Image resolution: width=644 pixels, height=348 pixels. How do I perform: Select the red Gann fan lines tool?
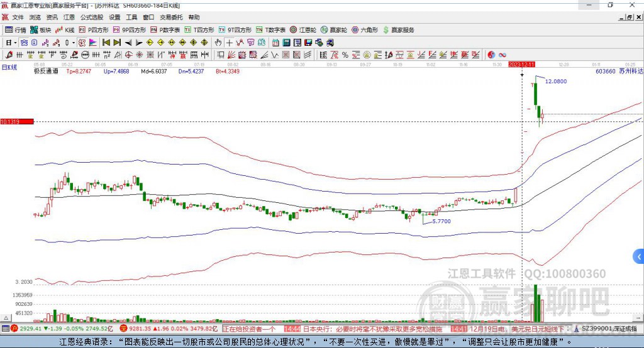(x=231, y=55)
